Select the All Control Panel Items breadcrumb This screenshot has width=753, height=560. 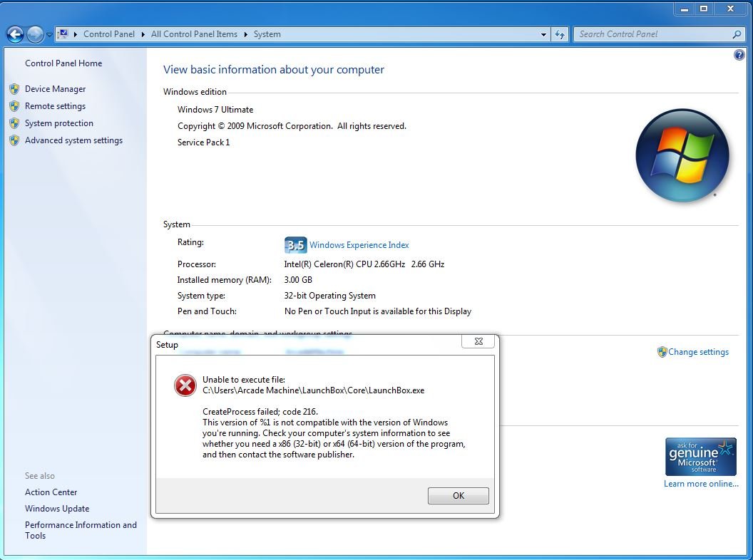click(194, 34)
